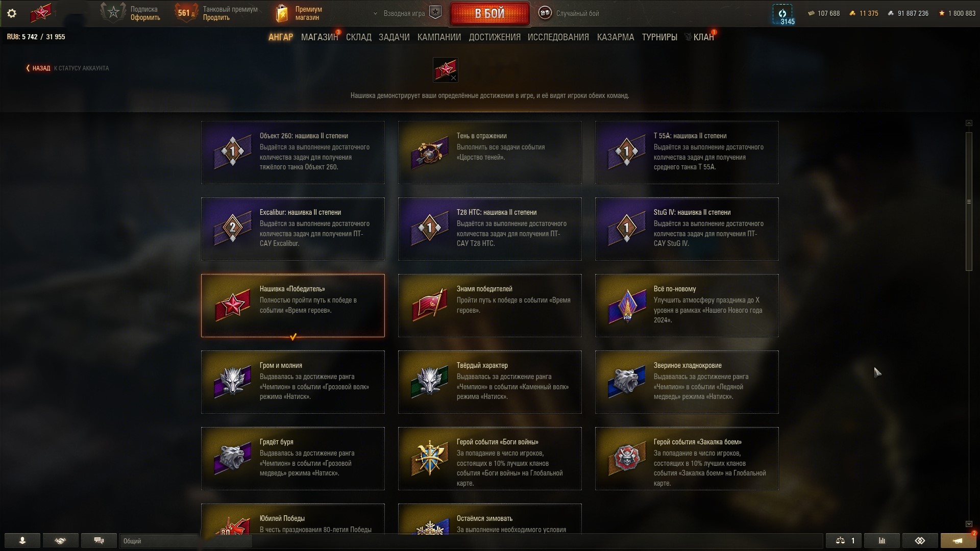Open the settings gear menu
Image resolution: width=980 pixels, height=551 pixels.
click(12, 13)
